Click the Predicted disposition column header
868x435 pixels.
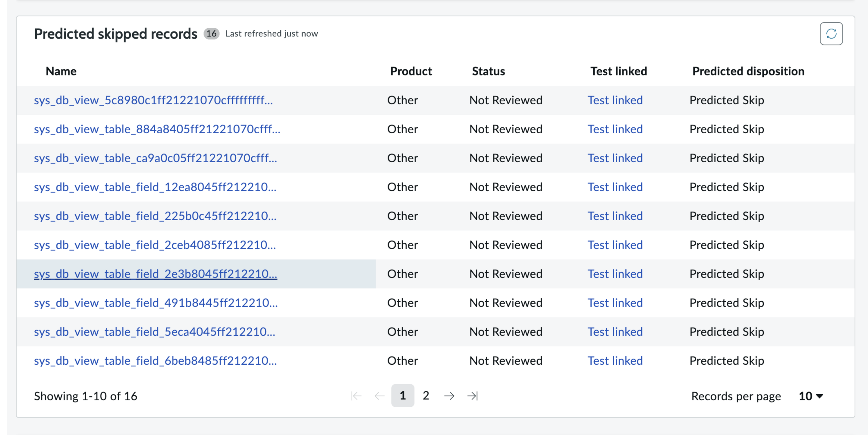click(748, 71)
